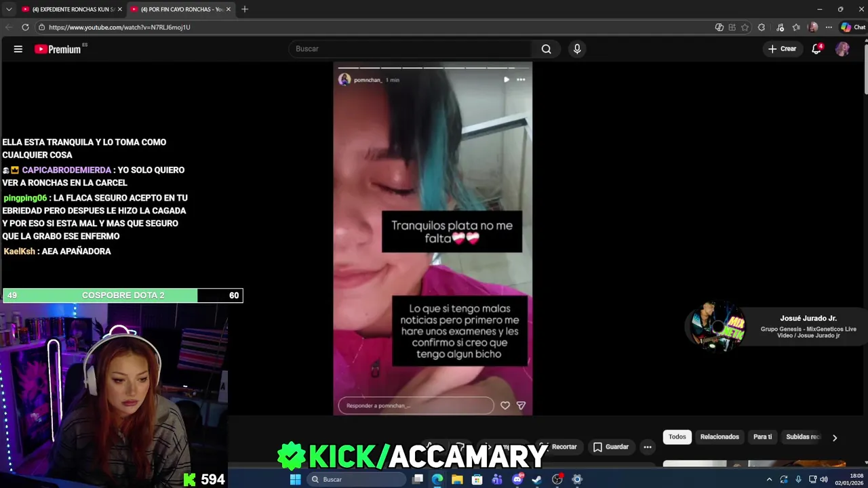
Task: Click the YouTube Buscar search field
Action: click(412, 49)
